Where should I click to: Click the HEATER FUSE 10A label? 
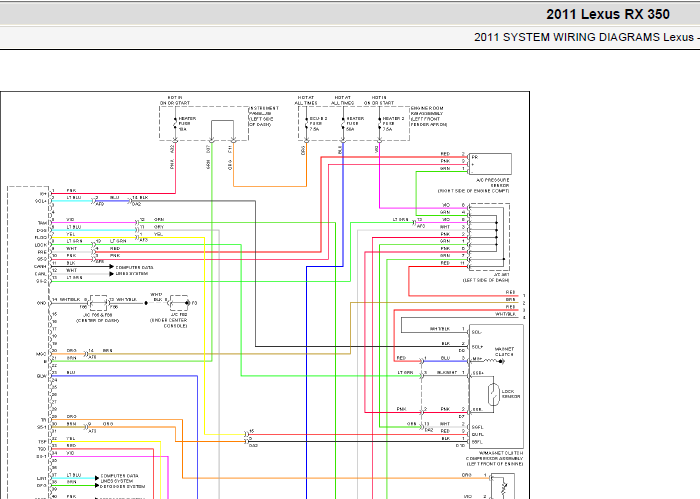click(x=187, y=124)
